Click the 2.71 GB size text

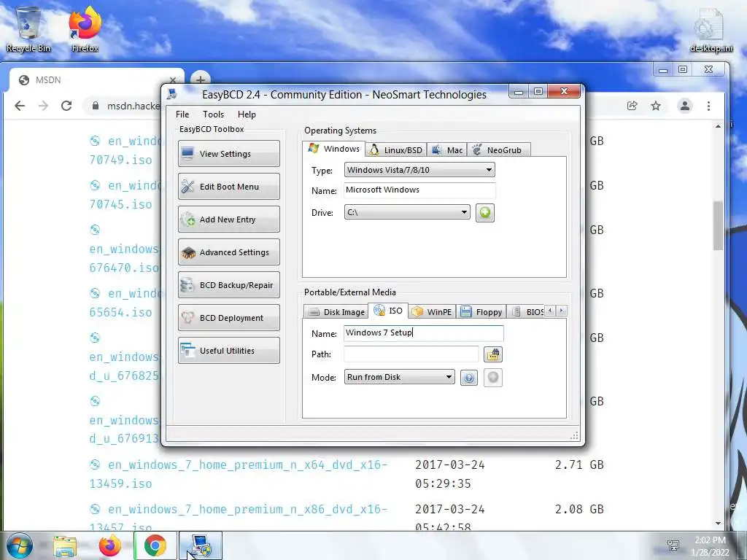tap(578, 464)
